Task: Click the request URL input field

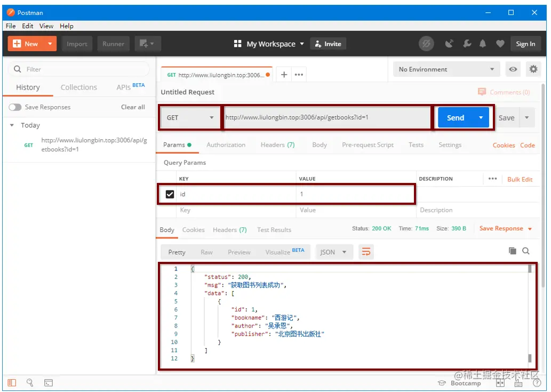Action: (327, 117)
